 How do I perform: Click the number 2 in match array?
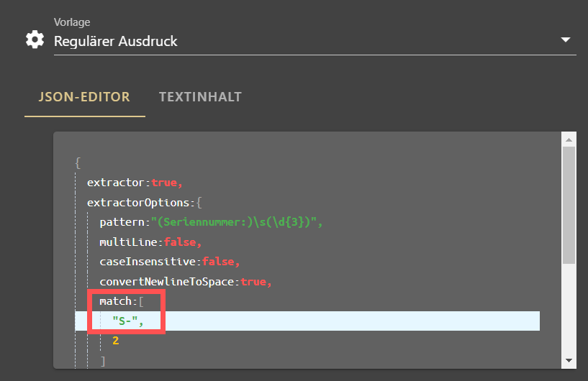tap(115, 341)
